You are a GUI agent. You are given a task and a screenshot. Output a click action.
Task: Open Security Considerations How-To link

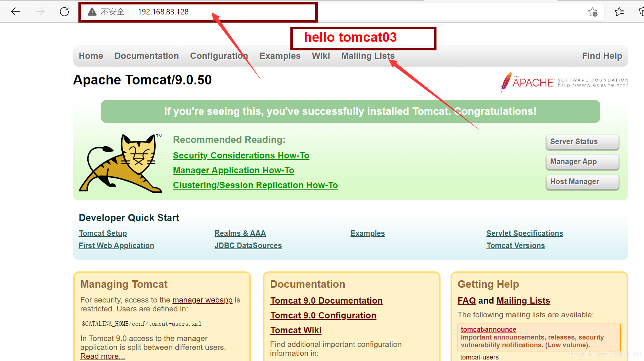pyautogui.click(x=241, y=156)
